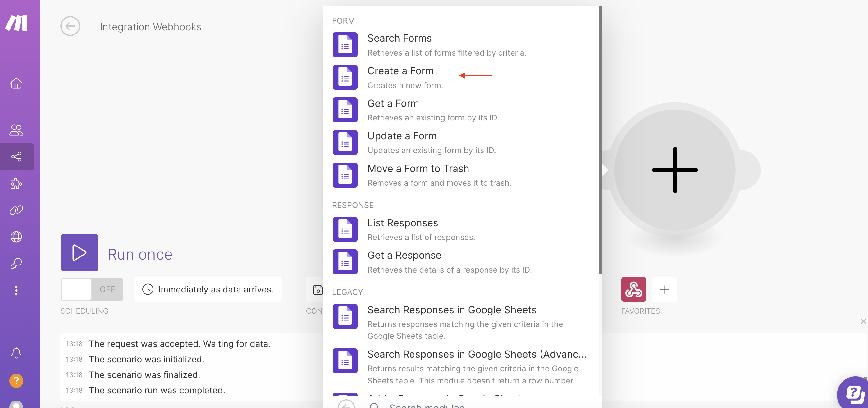The width and height of the screenshot is (868, 408).
Task: Click the orange help question mark icon
Action: 16,381
